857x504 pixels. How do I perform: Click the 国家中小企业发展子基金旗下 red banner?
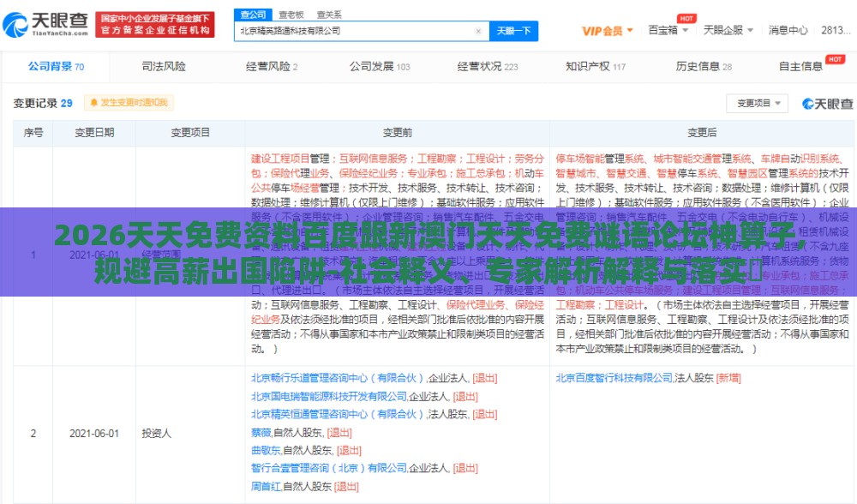pos(155,25)
